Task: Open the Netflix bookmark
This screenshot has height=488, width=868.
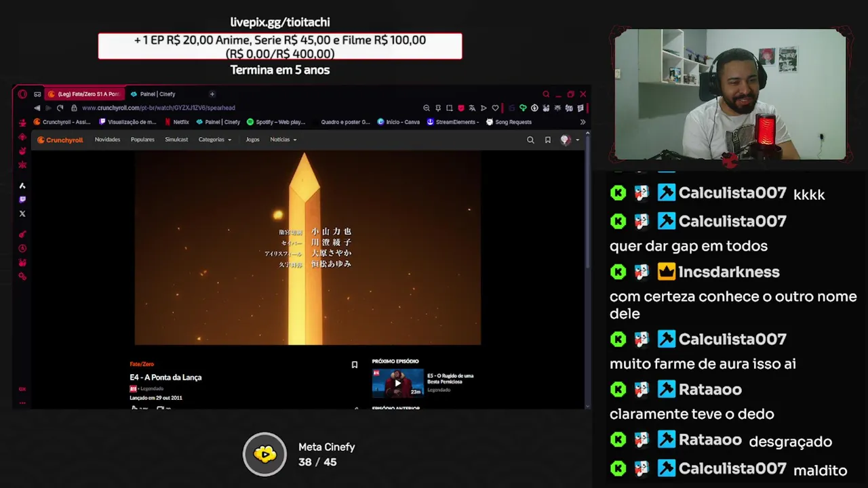Action: coord(176,122)
